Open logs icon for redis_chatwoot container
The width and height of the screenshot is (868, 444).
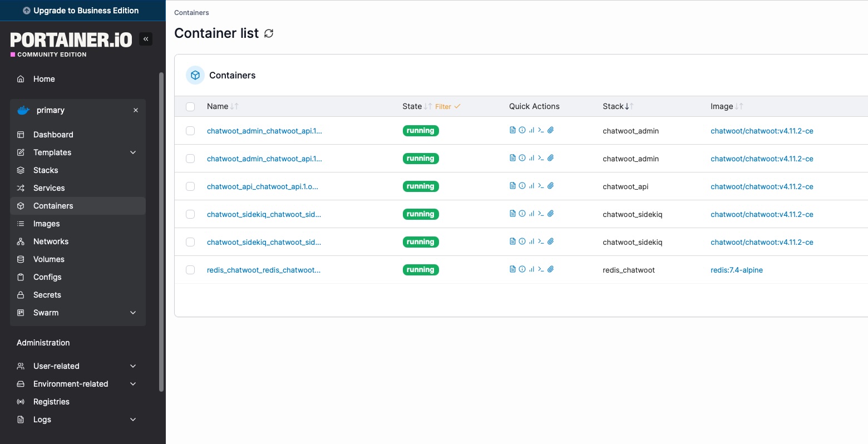512,269
